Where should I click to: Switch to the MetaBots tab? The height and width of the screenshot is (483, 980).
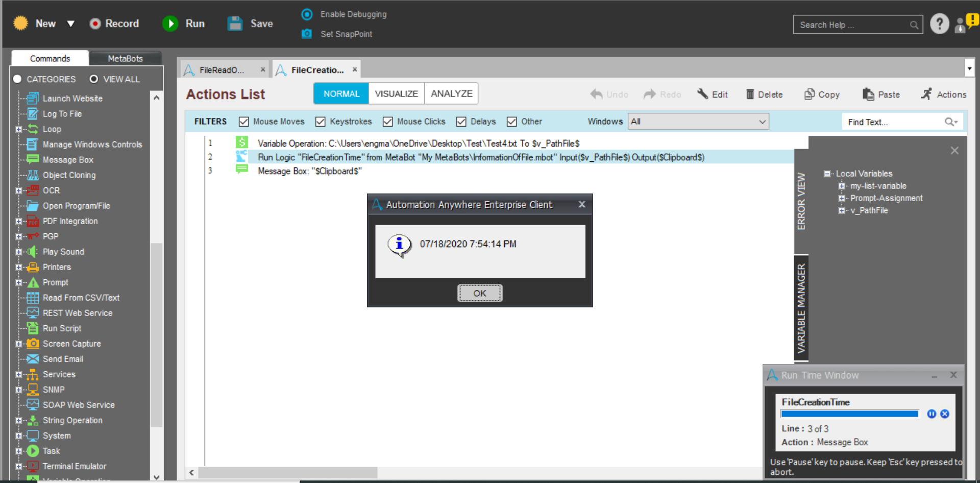click(x=125, y=58)
